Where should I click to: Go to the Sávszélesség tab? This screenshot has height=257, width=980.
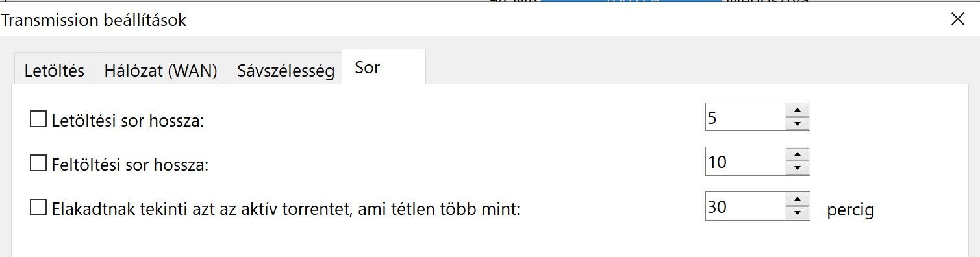285,70
